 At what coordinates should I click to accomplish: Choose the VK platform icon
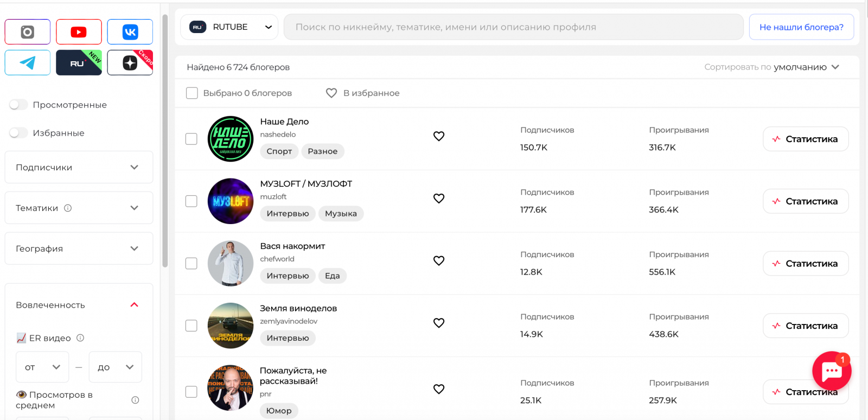click(x=130, y=32)
